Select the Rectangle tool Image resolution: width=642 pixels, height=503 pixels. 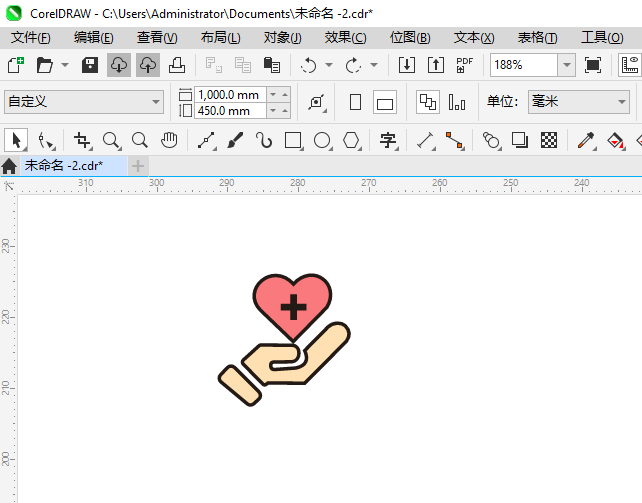294,140
